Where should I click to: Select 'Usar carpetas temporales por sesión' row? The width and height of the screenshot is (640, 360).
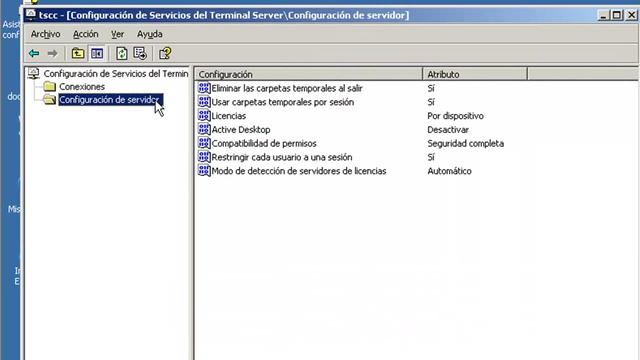(x=282, y=102)
